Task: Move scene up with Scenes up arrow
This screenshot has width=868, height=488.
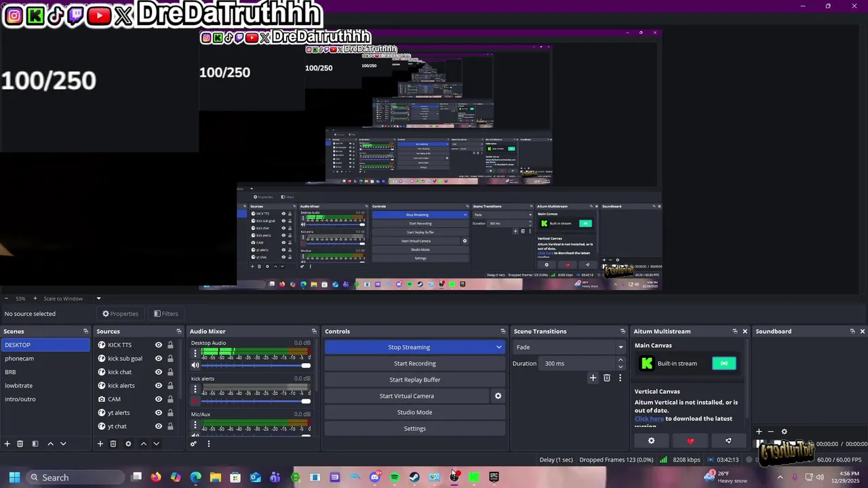Action: [50, 444]
